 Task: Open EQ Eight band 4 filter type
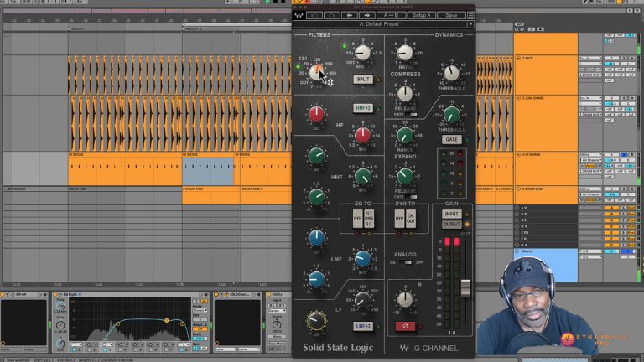pyautogui.click(x=122, y=344)
